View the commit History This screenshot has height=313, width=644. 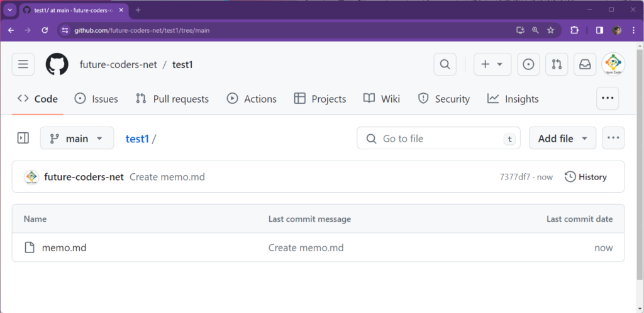586,177
